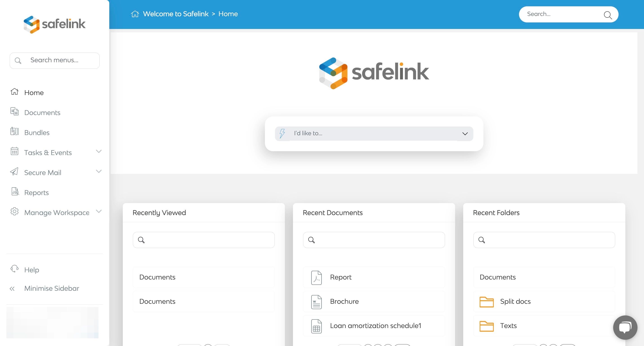Viewport: 644px width, 346px height.
Task: Click the Brochure Word document icon
Action: [x=316, y=302]
